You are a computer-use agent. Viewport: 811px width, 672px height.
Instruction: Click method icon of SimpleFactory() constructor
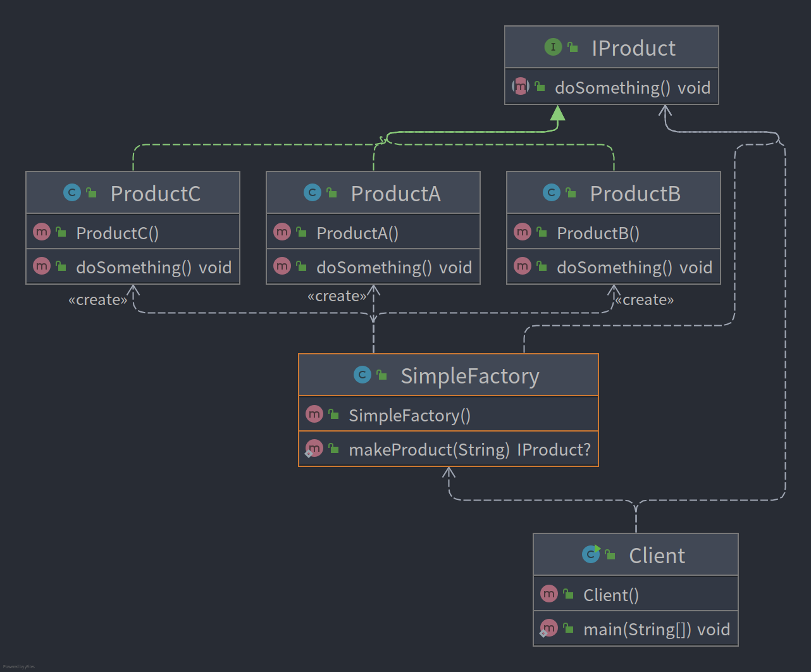[x=314, y=414]
